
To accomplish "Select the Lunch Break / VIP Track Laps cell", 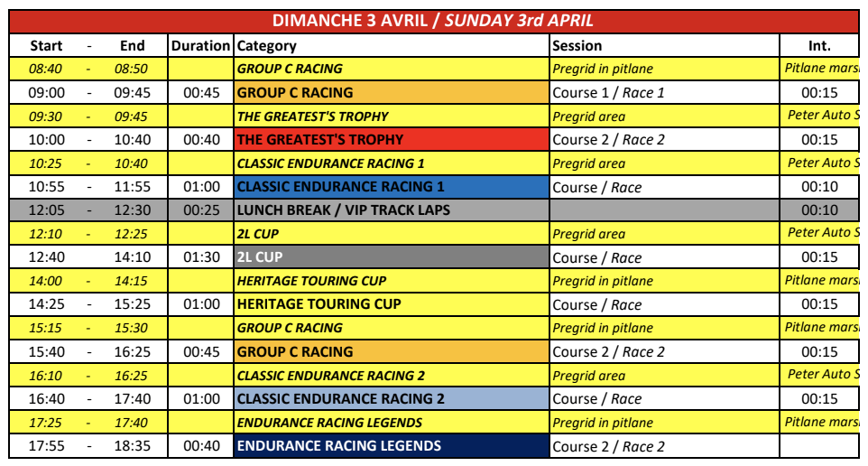I will click(x=391, y=210).
